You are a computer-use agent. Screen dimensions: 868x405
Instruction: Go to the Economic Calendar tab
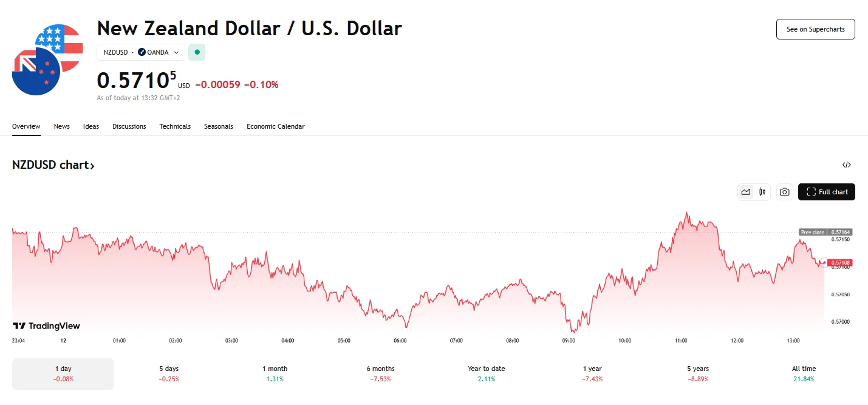tap(275, 126)
